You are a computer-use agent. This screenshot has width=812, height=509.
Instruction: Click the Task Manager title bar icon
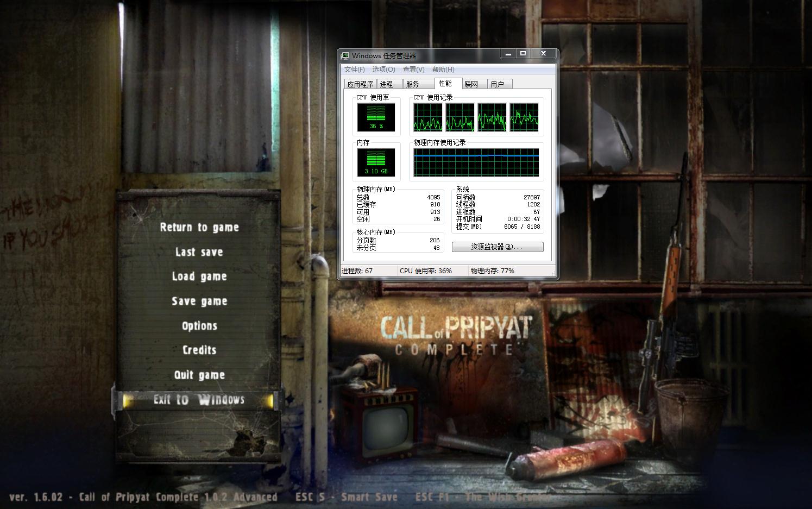[345, 55]
